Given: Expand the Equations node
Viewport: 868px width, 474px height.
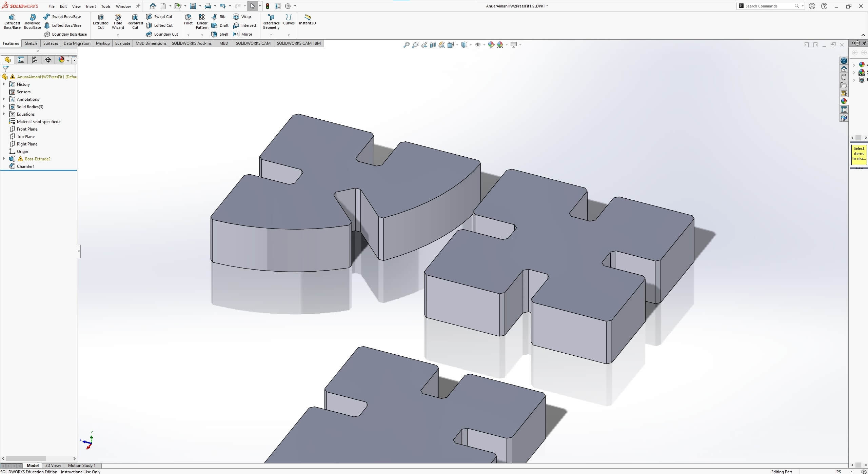Looking at the screenshot, I should pos(4,114).
